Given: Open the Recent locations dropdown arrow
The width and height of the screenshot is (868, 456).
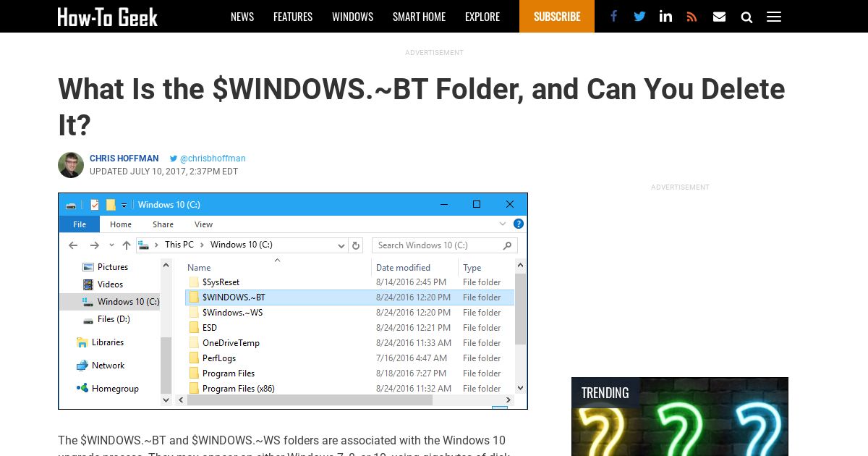Looking at the screenshot, I should [x=111, y=245].
